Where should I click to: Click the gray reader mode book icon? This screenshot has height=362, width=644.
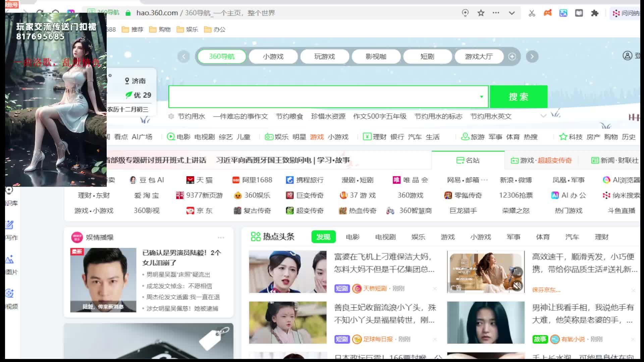(579, 13)
